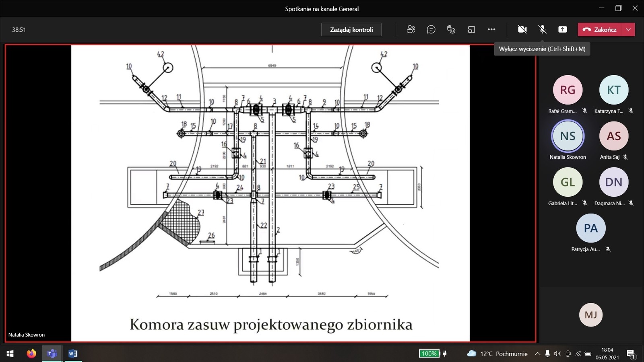Select participant Natalia Skowron's avatar
The height and width of the screenshot is (362, 644).
[x=568, y=136]
